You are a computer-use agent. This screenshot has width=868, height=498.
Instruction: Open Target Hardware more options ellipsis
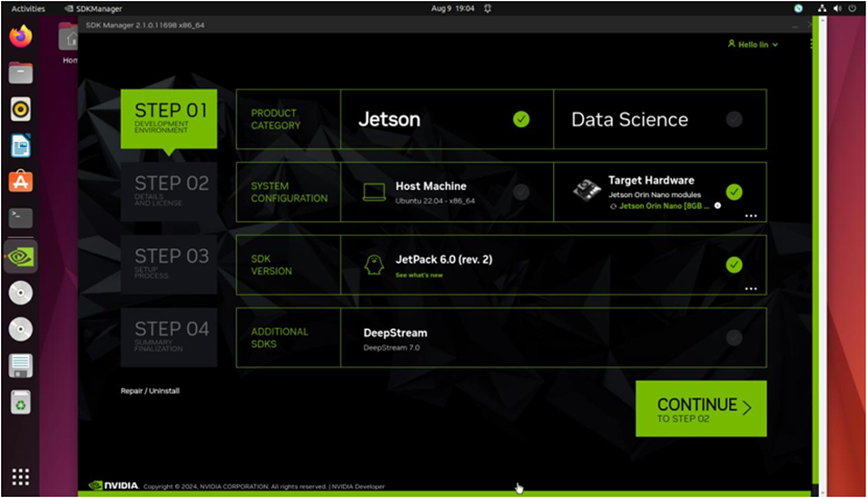751,216
